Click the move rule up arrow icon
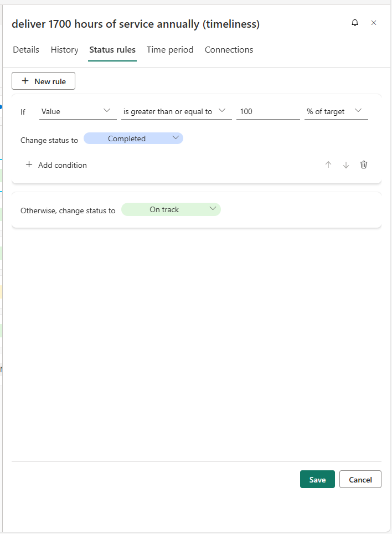The image size is (392, 534). click(x=328, y=165)
